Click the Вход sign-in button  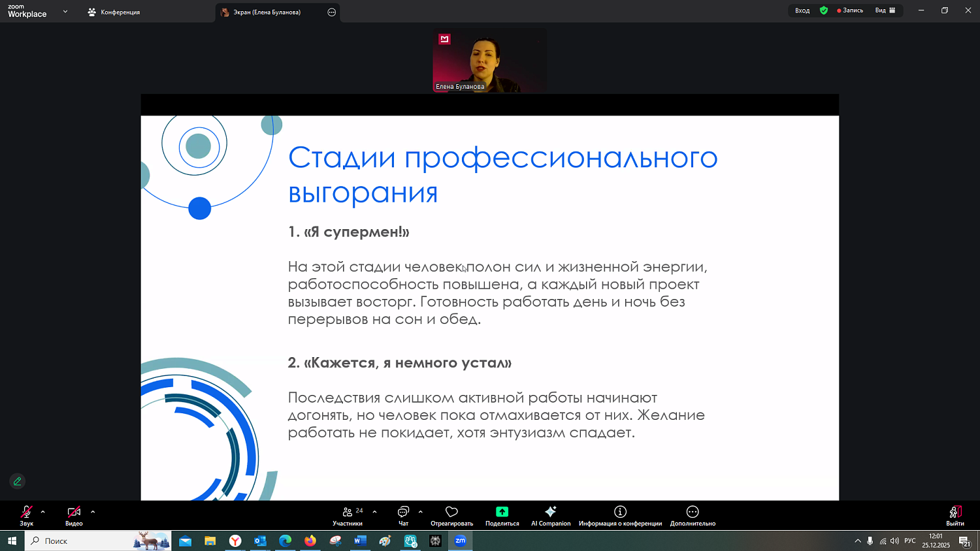click(802, 10)
